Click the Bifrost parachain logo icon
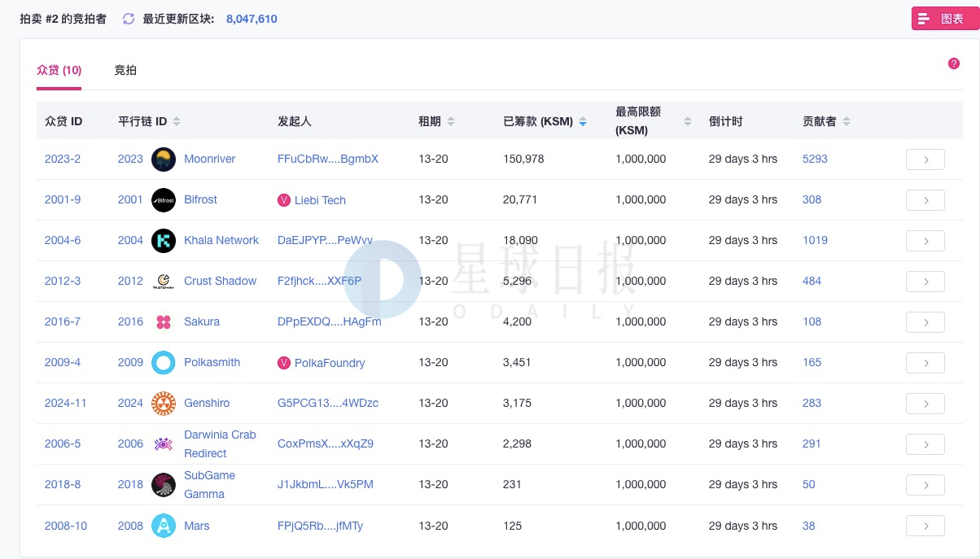 click(164, 200)
